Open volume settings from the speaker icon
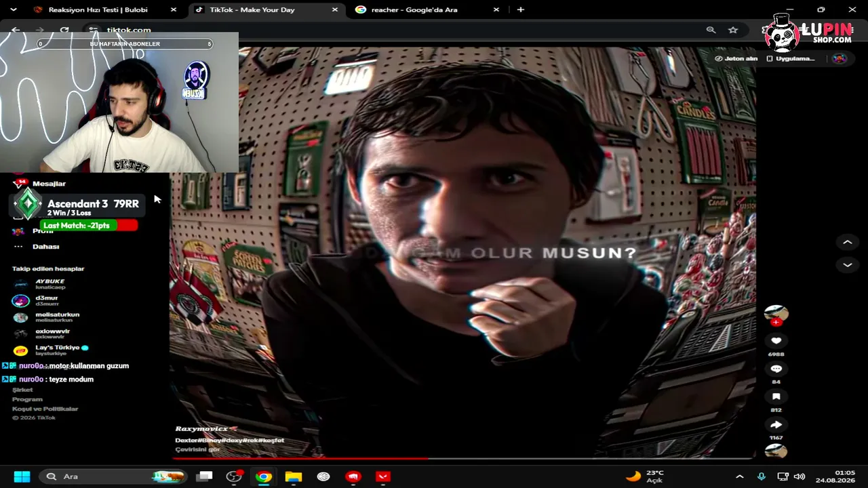 800,476
